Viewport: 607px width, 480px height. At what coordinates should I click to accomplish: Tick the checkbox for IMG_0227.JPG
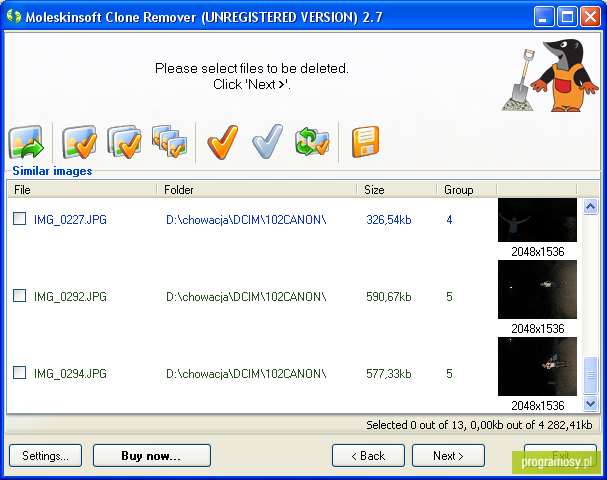point(19,219)
